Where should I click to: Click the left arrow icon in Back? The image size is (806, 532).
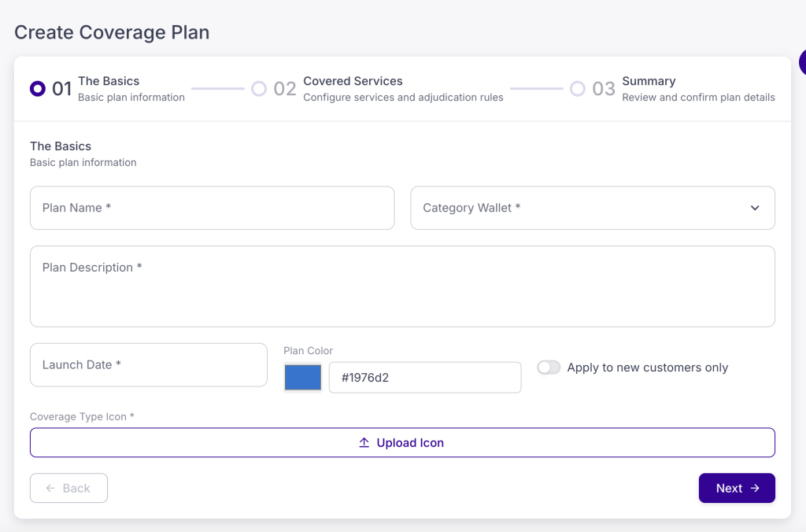click(x=50, y=488)
